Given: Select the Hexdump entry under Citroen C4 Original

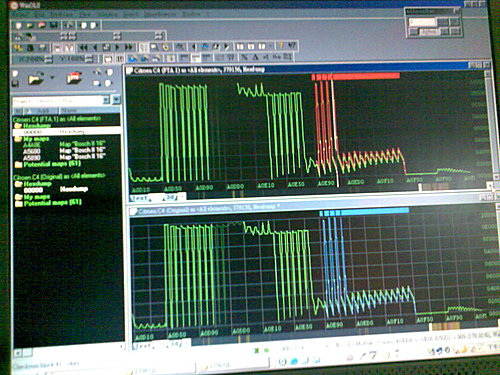Looking at the screenshot, I should click(56, 190).
